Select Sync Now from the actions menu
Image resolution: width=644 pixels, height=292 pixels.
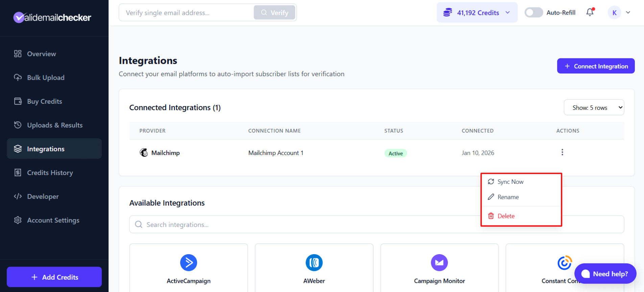(521, 181)
